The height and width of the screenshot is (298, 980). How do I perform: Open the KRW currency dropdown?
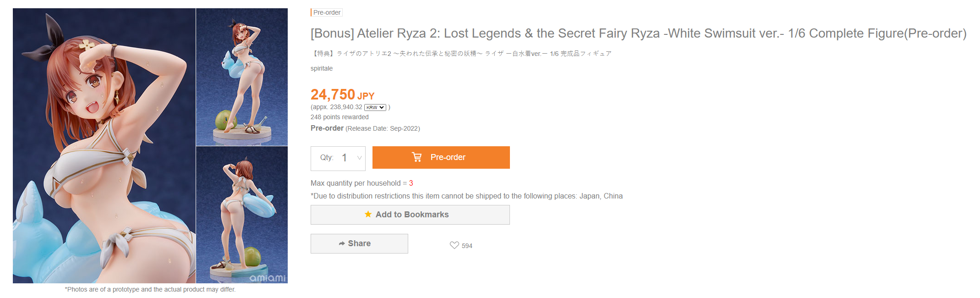coord(375,107)
